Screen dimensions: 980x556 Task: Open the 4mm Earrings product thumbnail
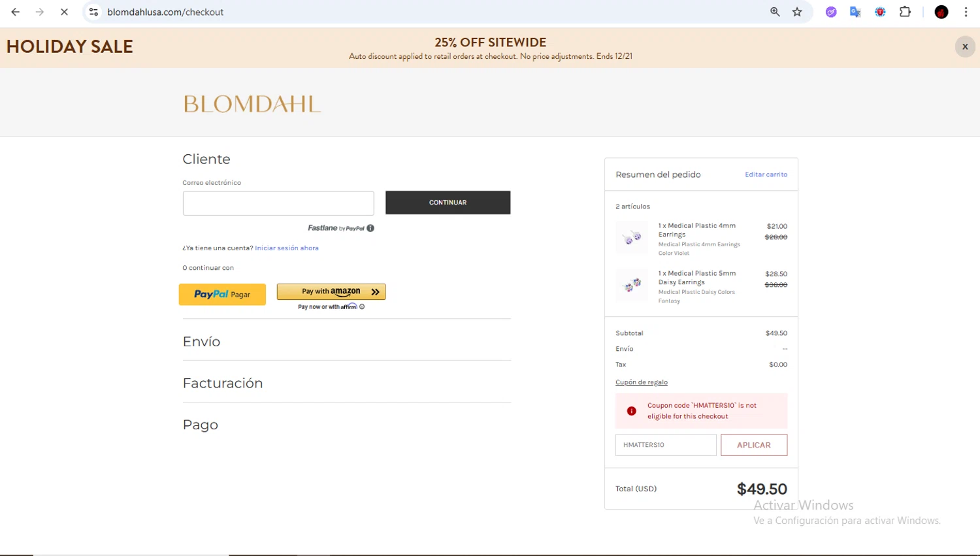click(632, 237)
